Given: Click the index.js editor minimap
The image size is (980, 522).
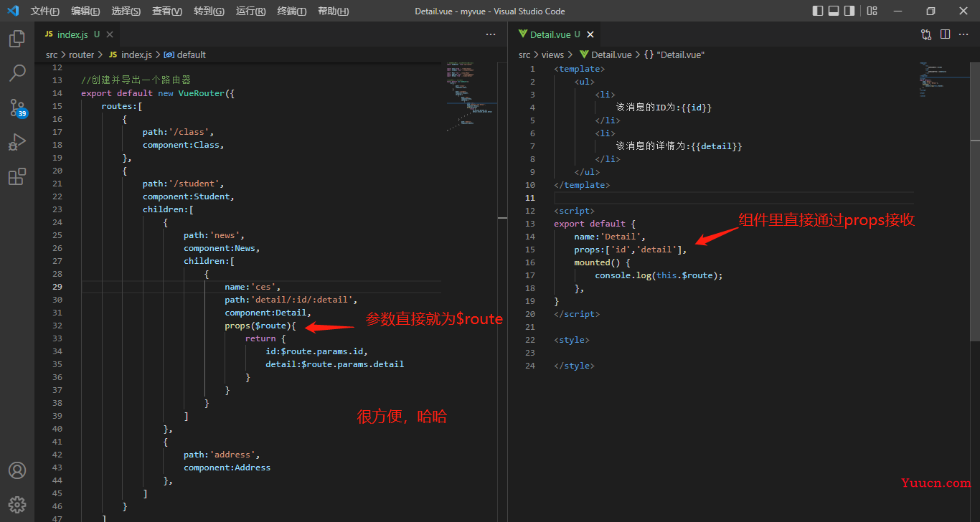Looking at the screenshot, I should [471, 97].
